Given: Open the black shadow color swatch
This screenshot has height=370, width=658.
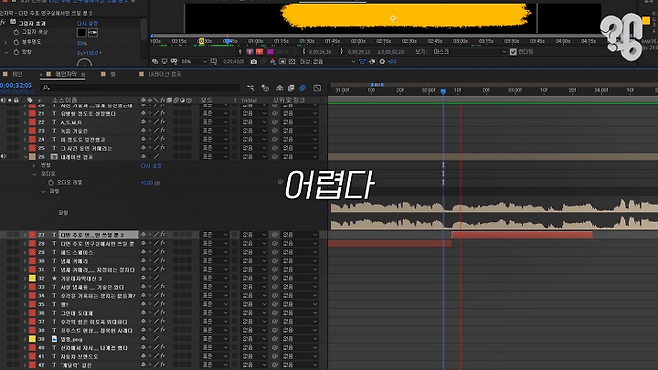Looking at the screenshot, I should coord(81,32).
